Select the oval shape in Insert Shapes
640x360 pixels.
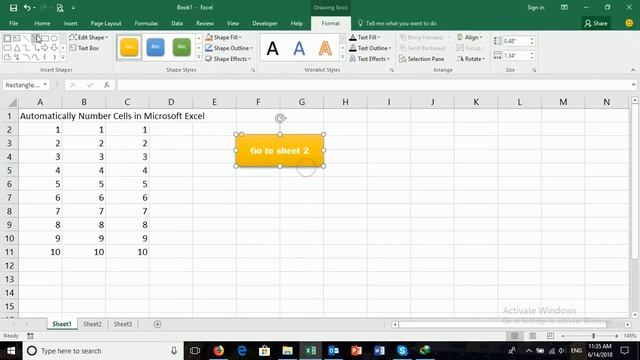(54, 38)
